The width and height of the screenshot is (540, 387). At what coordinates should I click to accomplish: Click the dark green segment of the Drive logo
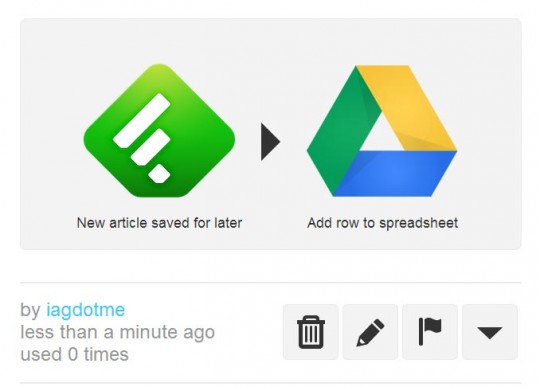click(x=339, y=134)
